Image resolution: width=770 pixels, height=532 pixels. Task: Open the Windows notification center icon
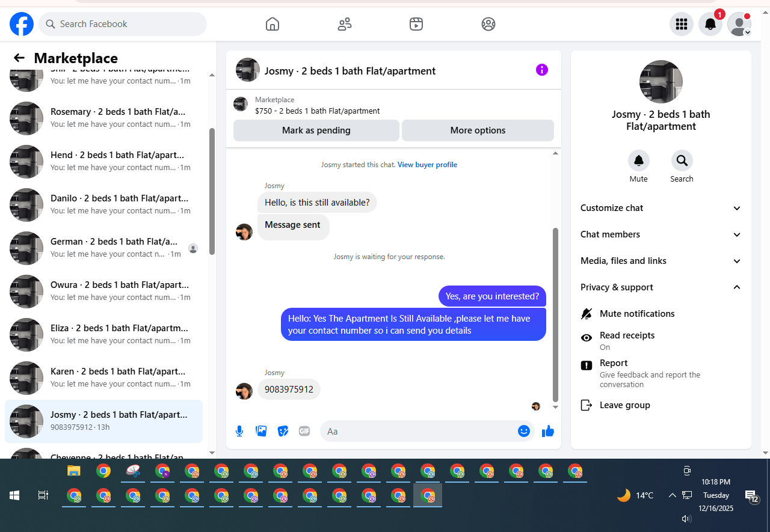pyautogui.click(x=751, y=496)
